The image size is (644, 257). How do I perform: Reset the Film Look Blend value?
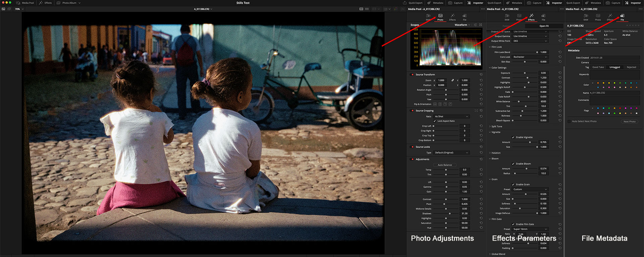point(560,52)
